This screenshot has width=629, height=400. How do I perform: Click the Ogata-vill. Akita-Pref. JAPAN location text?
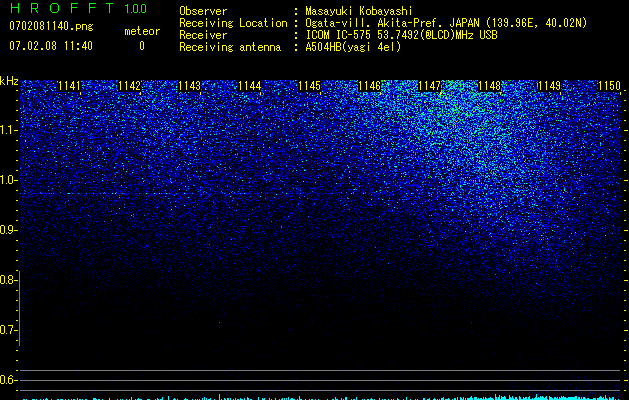(446, 23)
